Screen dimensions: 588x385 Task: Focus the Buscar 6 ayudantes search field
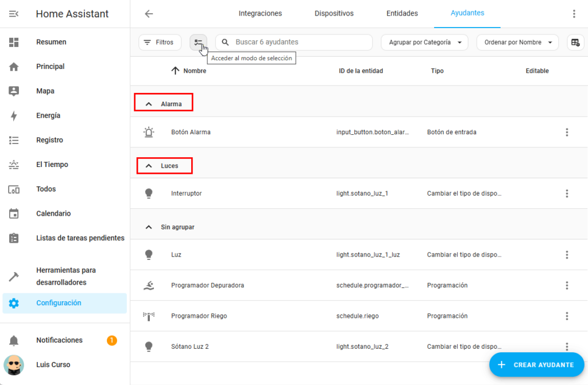(x=299, y=42)
